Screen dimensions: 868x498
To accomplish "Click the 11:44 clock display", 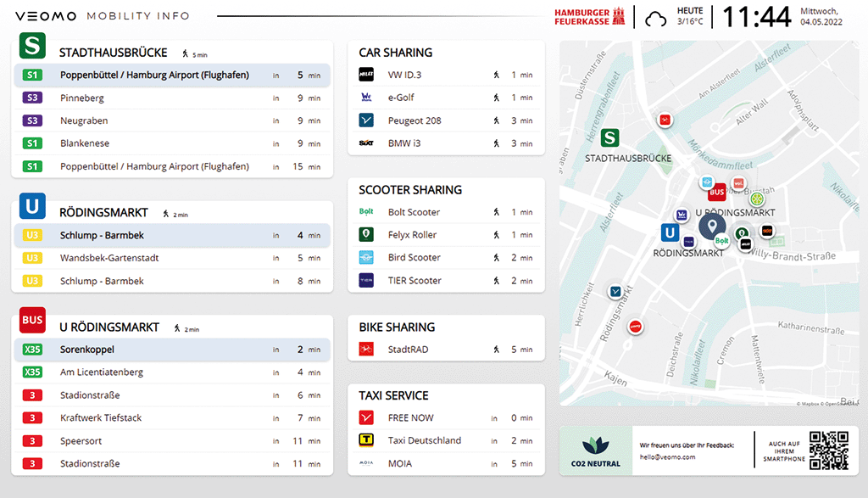I will tap(757, 17).
